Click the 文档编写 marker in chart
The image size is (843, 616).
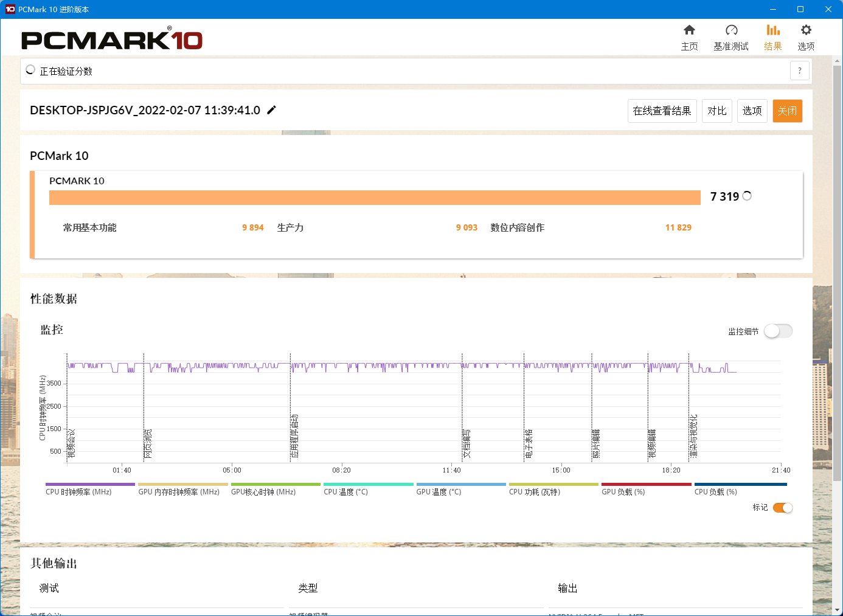pyautogui.click(x=467, y=443)
